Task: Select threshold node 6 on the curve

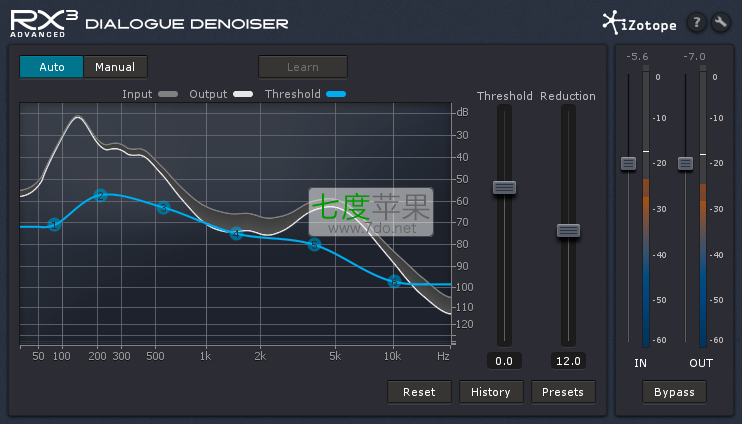Action: [x=394, y=282]
